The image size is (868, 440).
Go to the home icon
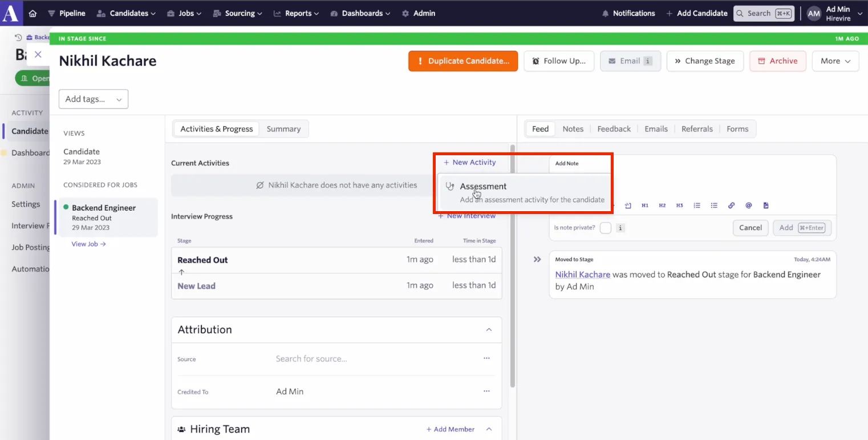click(x=33, y=13)
